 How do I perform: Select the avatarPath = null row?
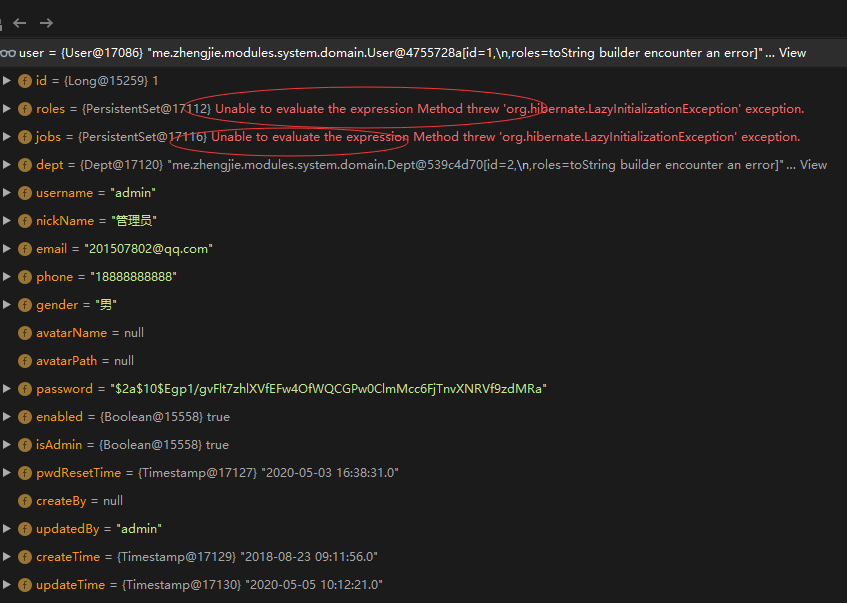[x=424, y=361]
